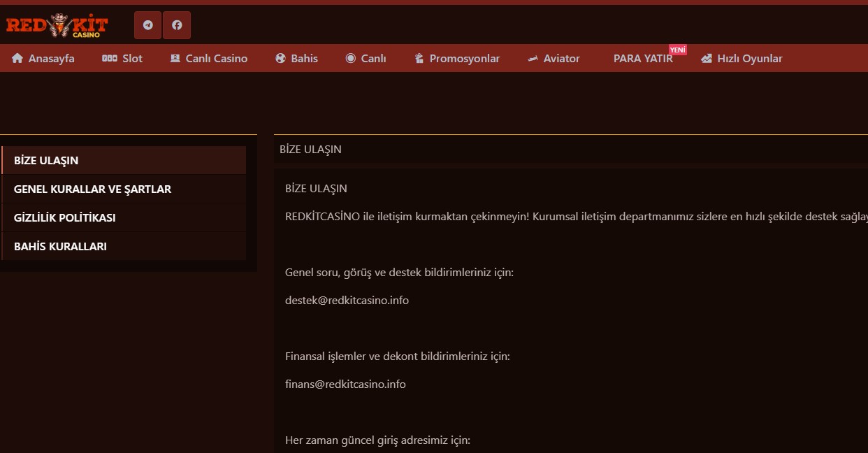Open GİZLİLİK POLİTİKASI sidebar item
The height and width of the screenshot is (453, 868).
click(x=124, y=217)
